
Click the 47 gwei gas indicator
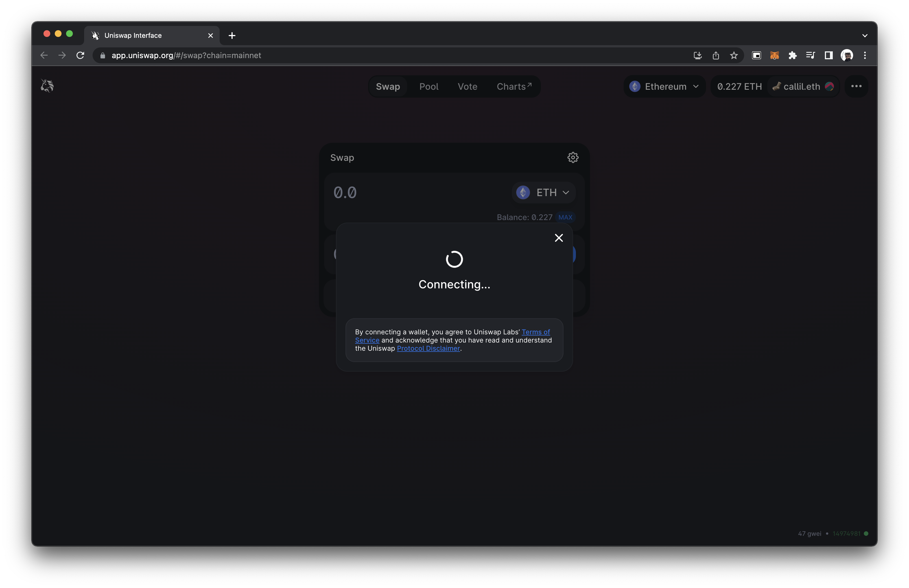click(809, 533)
